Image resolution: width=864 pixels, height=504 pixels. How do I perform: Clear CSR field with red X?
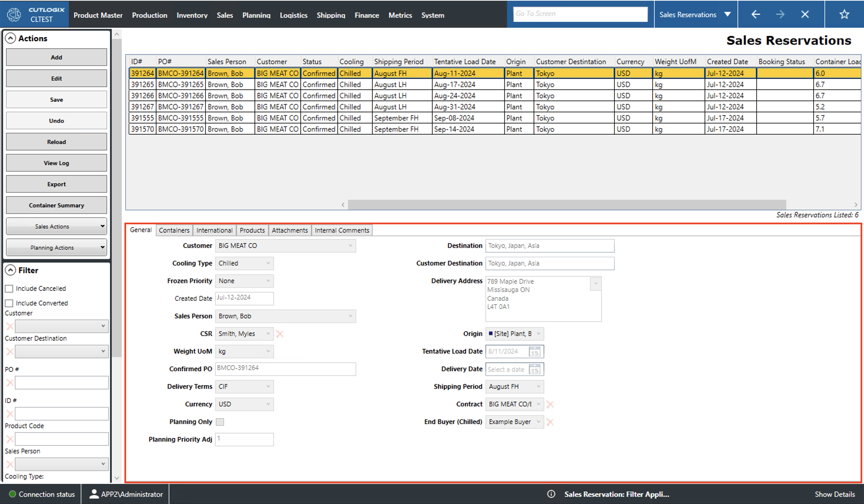click(280, 334)
